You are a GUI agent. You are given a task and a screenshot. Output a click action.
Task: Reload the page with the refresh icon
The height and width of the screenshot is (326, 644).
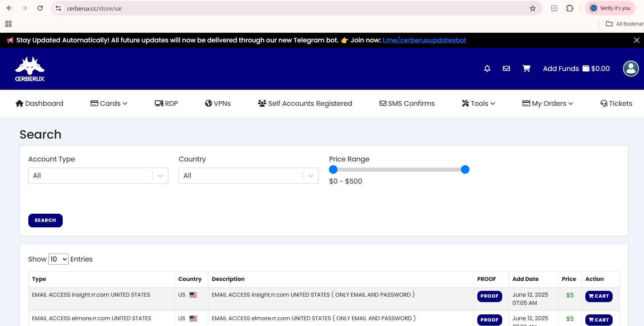(x=40, y=8)
